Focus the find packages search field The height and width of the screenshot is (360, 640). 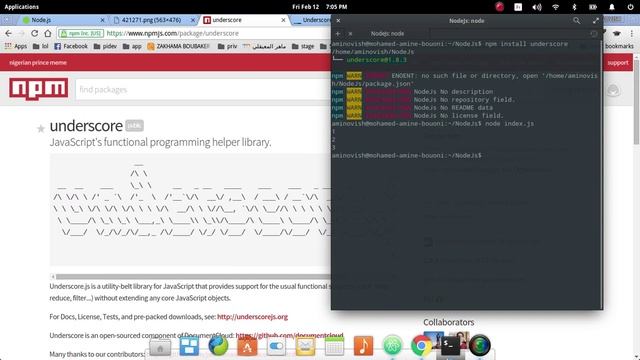pos(203,89)
